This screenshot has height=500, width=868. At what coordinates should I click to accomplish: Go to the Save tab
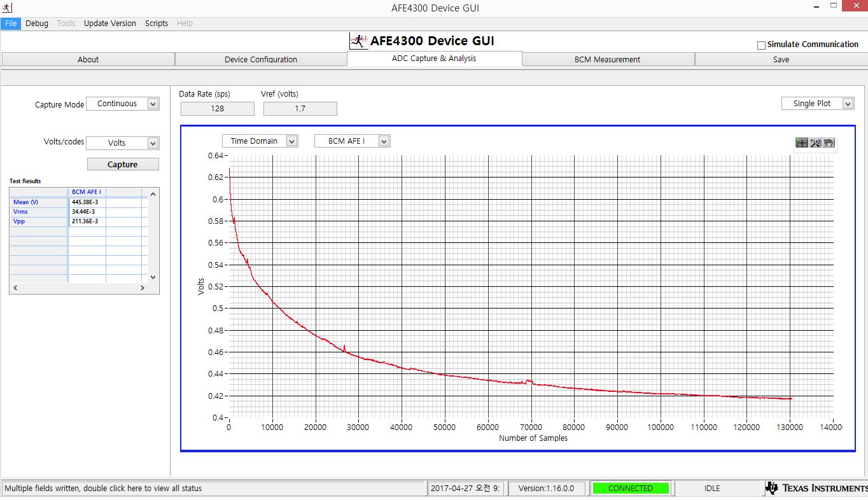click(781, 59)
